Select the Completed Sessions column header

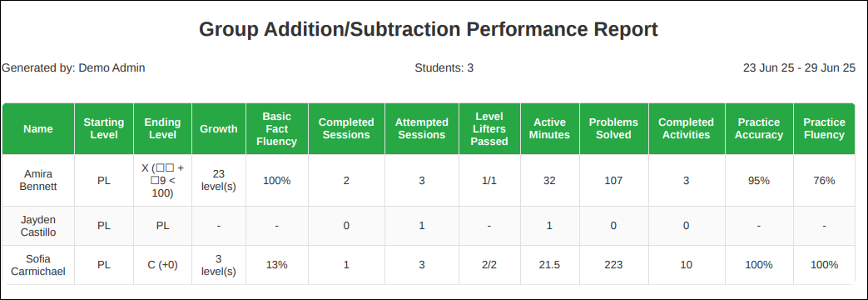(x=346, y=128)
